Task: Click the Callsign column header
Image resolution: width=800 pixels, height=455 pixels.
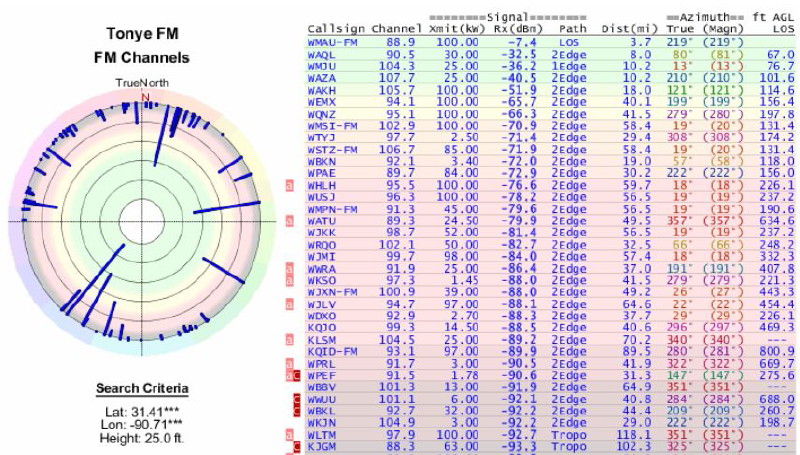Action: click(336, 30)
